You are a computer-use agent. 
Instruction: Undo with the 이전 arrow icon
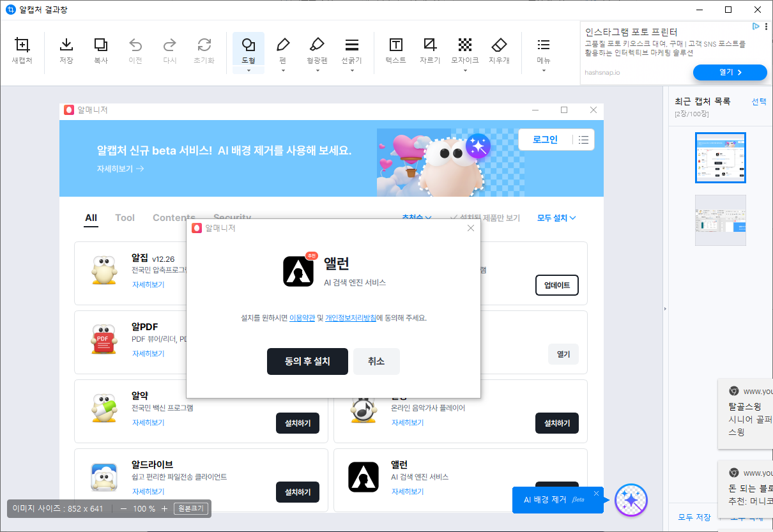tap(135, 50)
